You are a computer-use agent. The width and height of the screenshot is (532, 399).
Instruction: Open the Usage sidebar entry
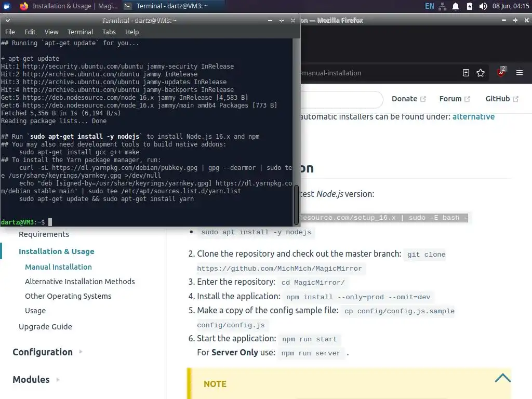pos(35,311)
